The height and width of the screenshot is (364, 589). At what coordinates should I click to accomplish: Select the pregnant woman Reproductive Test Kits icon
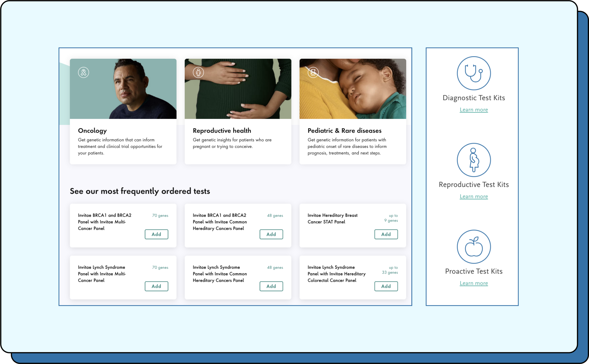[x=474, y=160]
